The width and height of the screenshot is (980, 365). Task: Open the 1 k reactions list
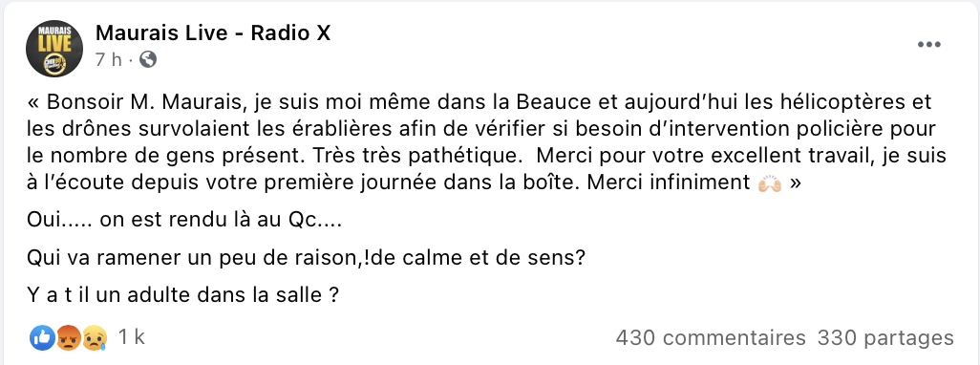pos(131,337)
